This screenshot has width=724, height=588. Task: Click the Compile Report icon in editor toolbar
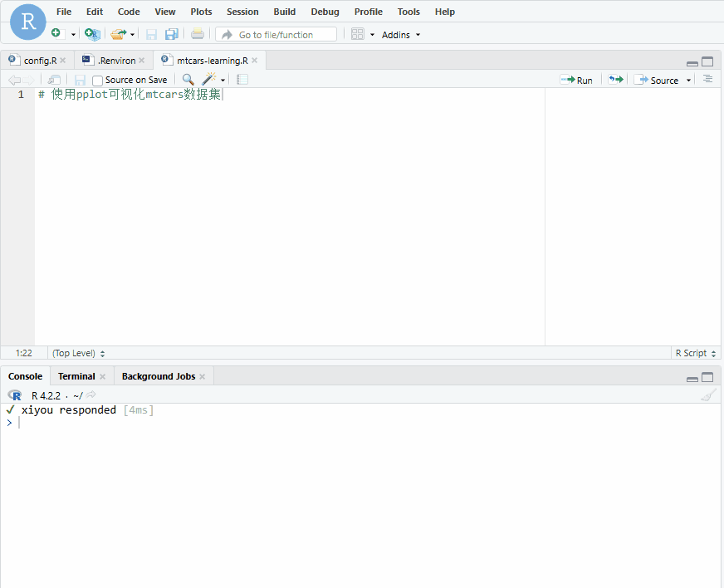coord(241,79)
